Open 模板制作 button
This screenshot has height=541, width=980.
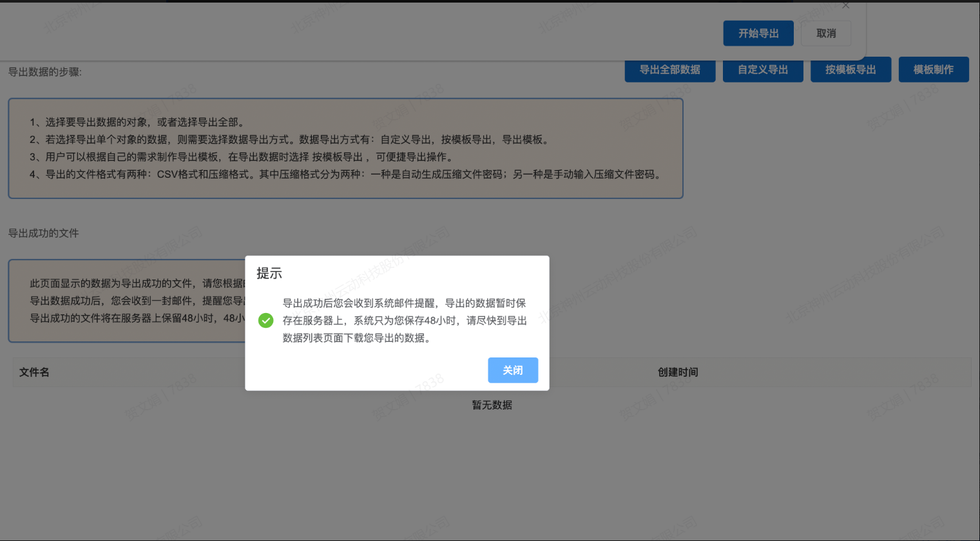tap(933, 70)
